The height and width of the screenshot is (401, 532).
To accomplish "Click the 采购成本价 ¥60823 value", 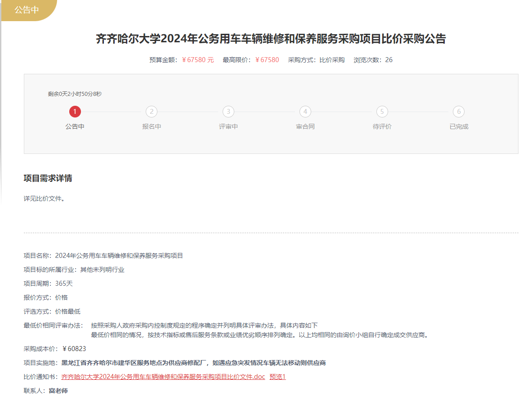I will click(x=74, y=349).
